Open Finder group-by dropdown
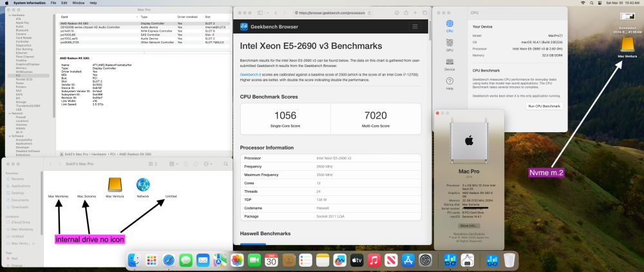 point(174,164)
